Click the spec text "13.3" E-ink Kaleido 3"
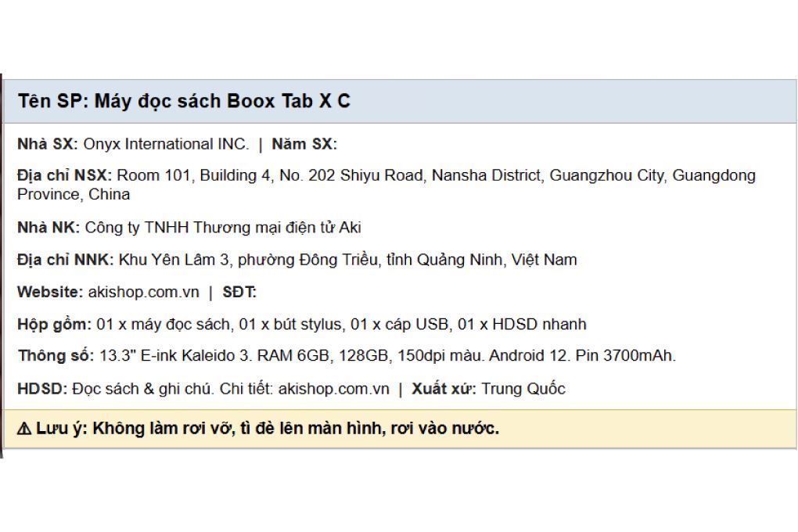This screenshot has width=798, height=532. pyautogui.click(x=175, y=355)
